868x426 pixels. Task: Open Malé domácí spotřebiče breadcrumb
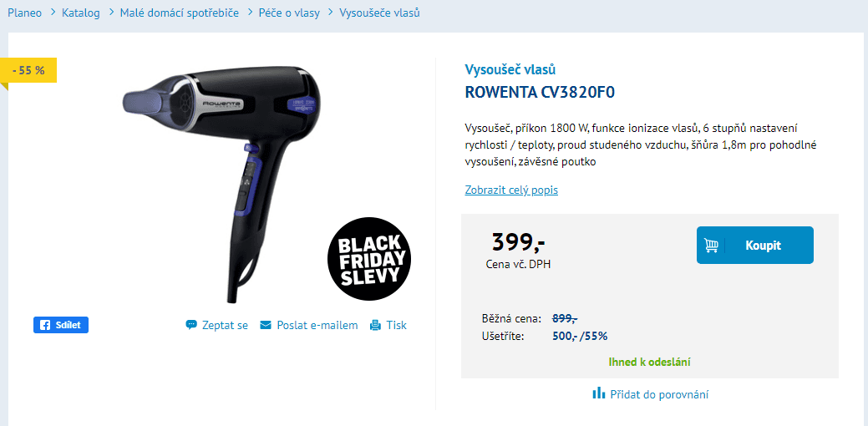pos(180,13)
